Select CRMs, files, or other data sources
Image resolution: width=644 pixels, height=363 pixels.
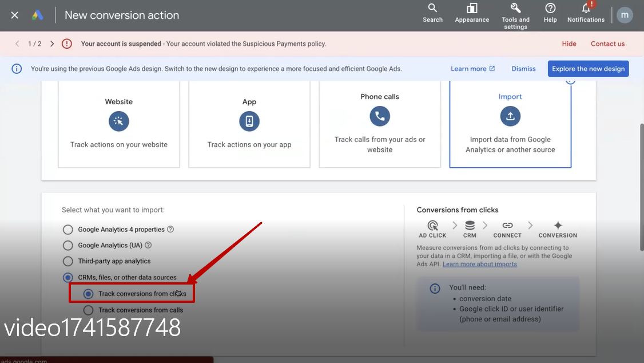point(67,278)
